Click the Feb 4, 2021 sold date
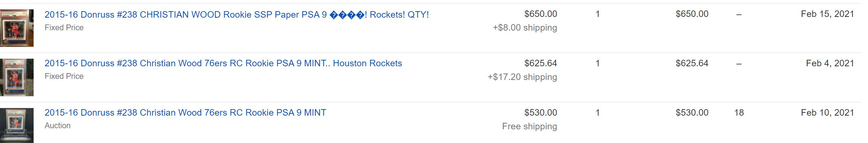868x143 pixels. click(x=830, y=63)
